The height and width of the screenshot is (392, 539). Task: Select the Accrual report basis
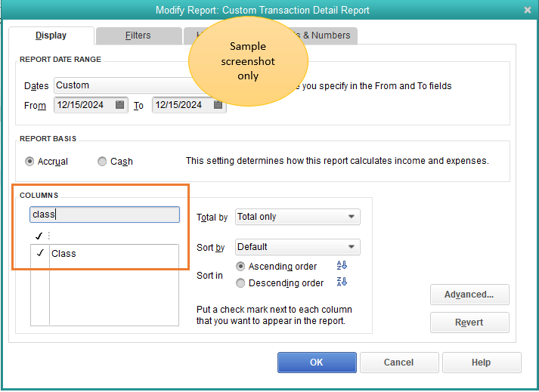(x=30, y=161)
